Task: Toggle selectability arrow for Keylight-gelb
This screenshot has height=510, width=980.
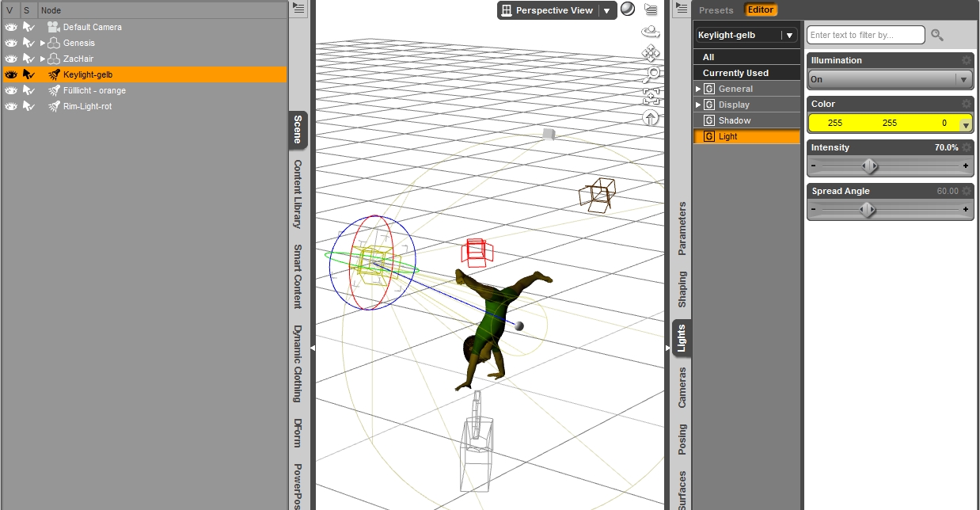Action: pyautogui.click(x=28, y=74)
